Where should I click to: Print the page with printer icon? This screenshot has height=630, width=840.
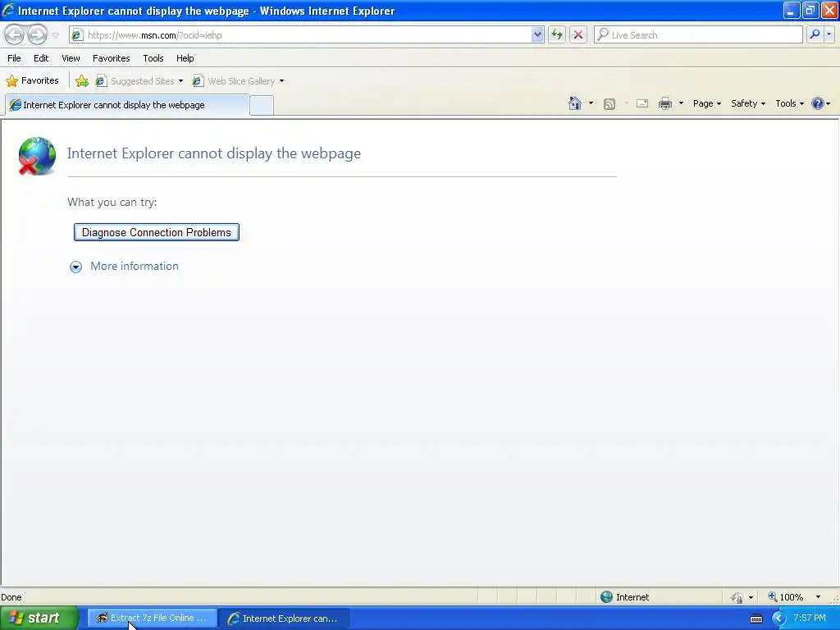[x=664, y=103]
